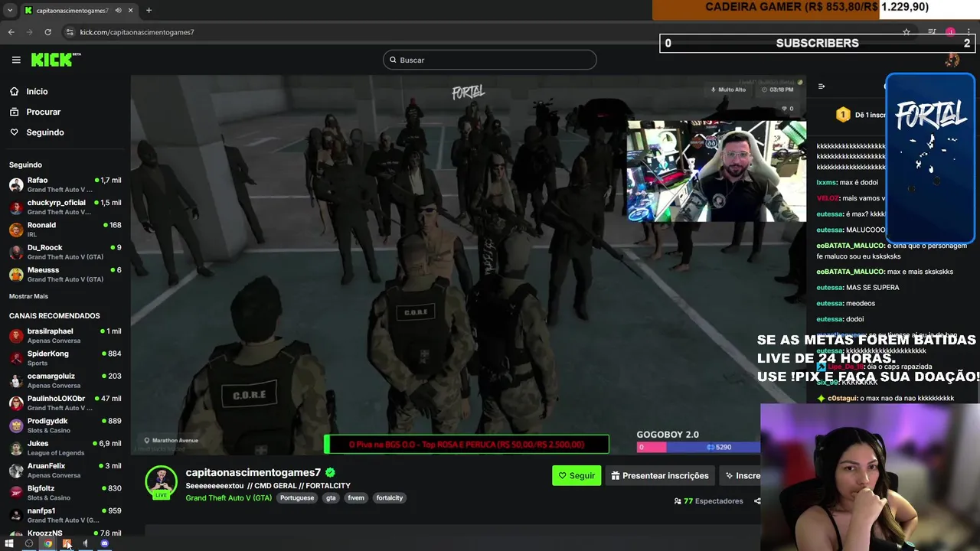Open a new browser tab
Screen dimensions: 980x551
coord(149,11)
